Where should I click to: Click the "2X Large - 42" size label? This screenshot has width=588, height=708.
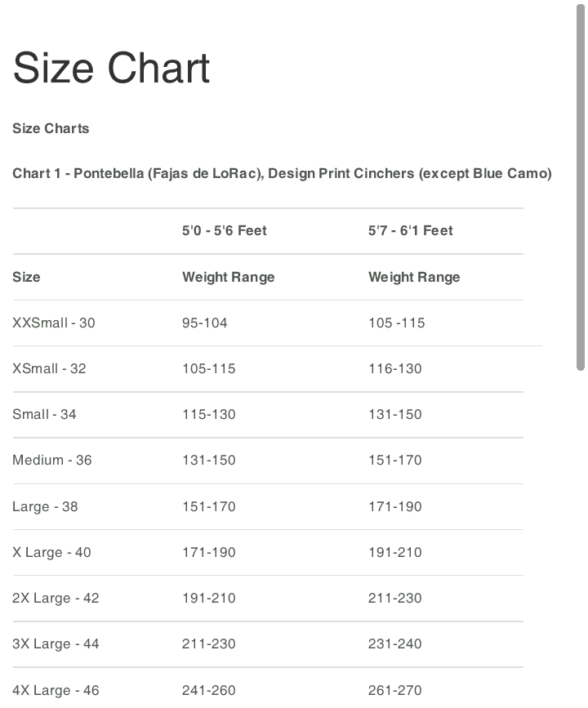tap(56, 598)
